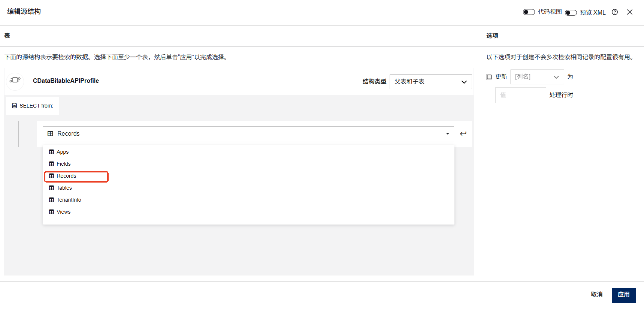This screenshot has height=310, width=644.
Task: Open the [列名] column name dropdown
Action: pos(537,77)
